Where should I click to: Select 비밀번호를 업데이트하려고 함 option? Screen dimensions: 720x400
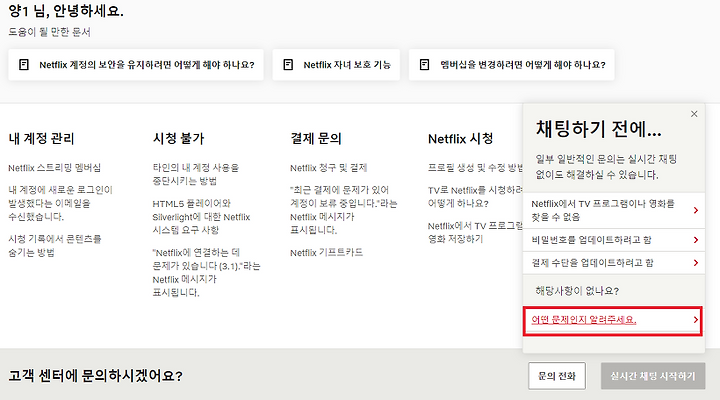pyautogui.click(x=613, y=240)
